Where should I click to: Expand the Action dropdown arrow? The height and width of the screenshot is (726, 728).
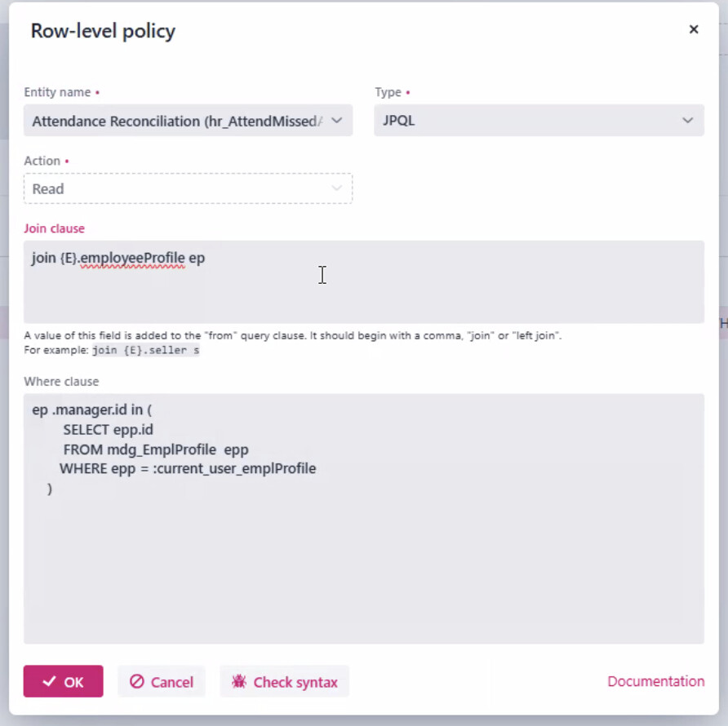click(x=337, y=188)
